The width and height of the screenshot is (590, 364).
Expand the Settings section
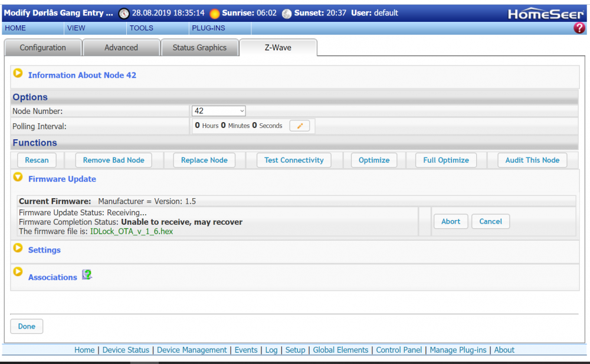point(18,250)
